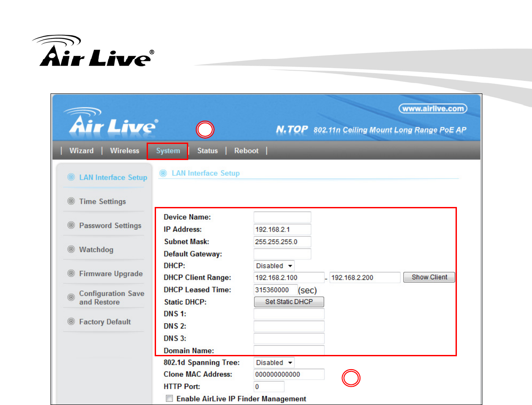
Task: Focus the Default Gateway field
Action: (282, 254)
